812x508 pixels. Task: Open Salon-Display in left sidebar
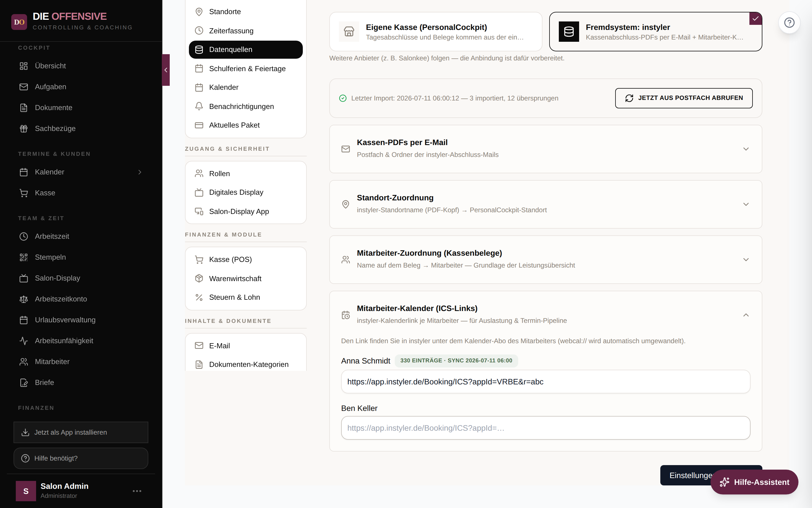tap(81, 278)
